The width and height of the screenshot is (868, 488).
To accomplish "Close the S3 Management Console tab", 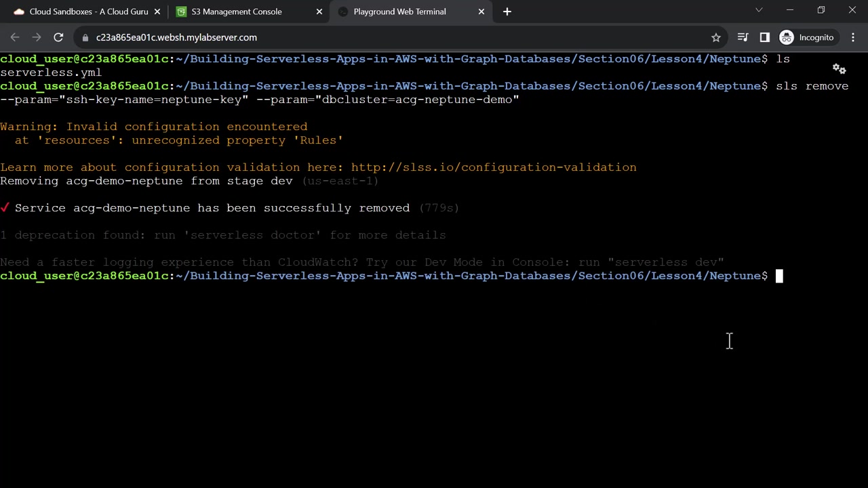I will coord(317,12).
